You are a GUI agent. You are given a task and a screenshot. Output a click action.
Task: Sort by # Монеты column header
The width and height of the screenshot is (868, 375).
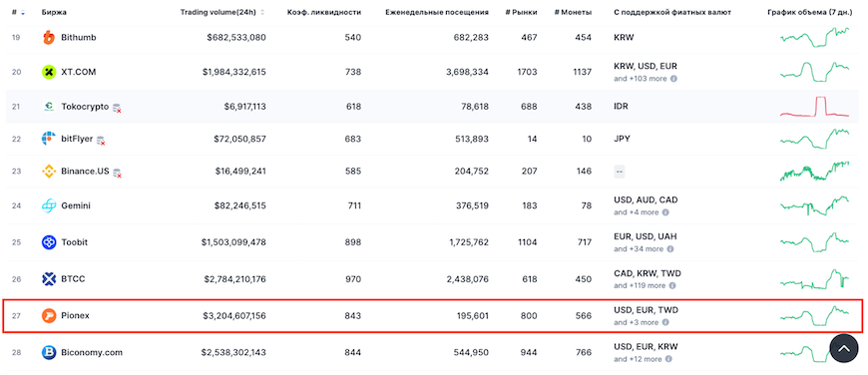573,12
